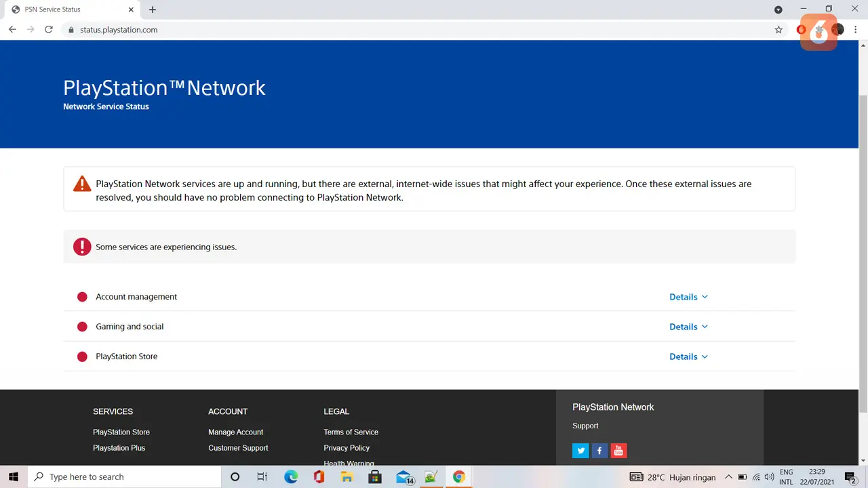
Task: Switch the ENG INTL input language
Action: (x=786, y=477)
